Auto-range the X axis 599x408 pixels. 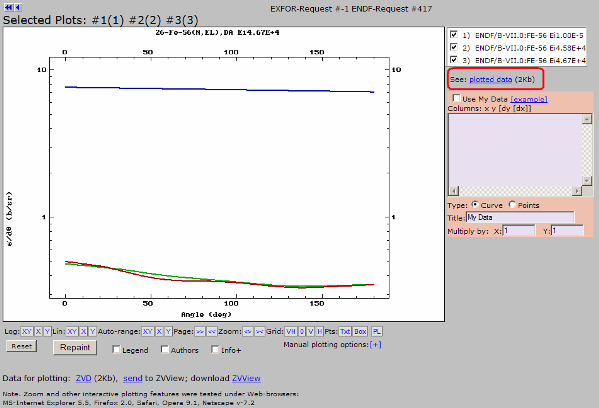point(159,332)
